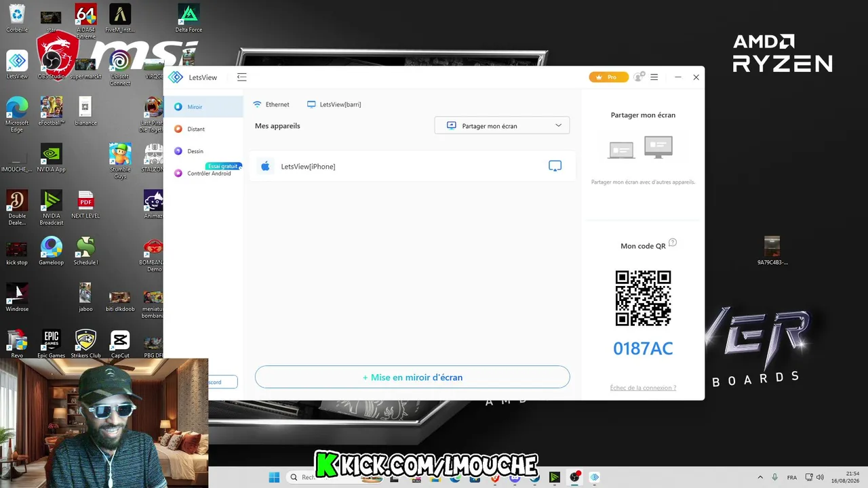Open the NEXT LEVEL PDF file
Image resolution: width=868 pixels, height=488 pixels.
tap(85, 205)
